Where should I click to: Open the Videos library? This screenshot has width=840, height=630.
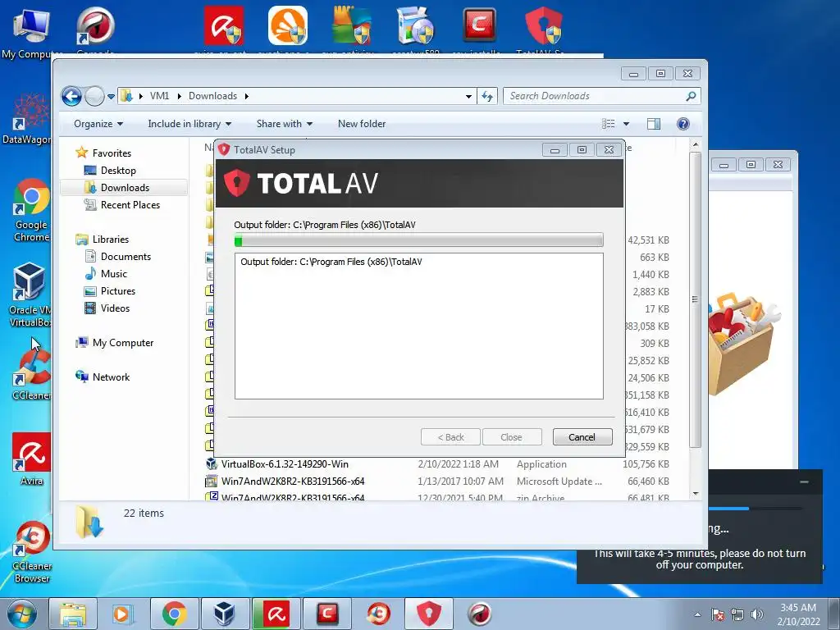pos(115,308)
